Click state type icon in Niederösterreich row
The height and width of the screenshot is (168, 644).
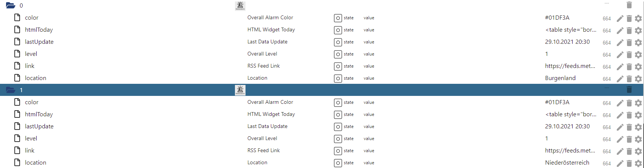pyautogui.click(x=338, y=163)
